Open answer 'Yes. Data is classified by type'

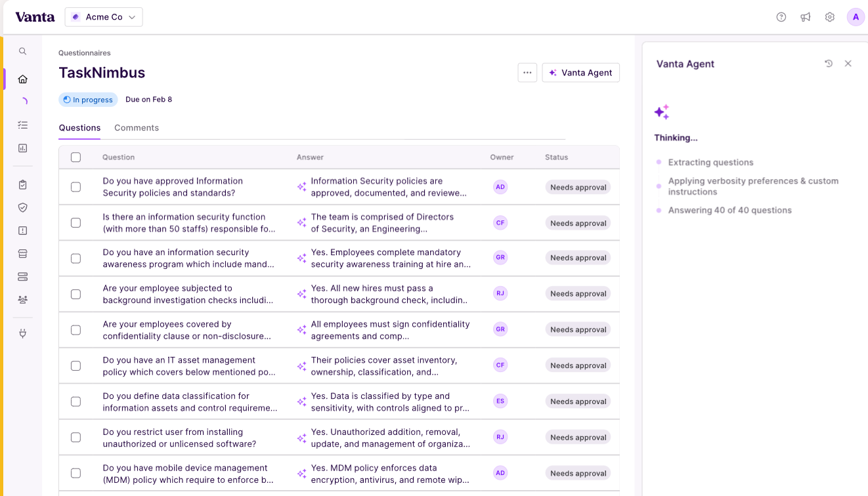point(390,402)
